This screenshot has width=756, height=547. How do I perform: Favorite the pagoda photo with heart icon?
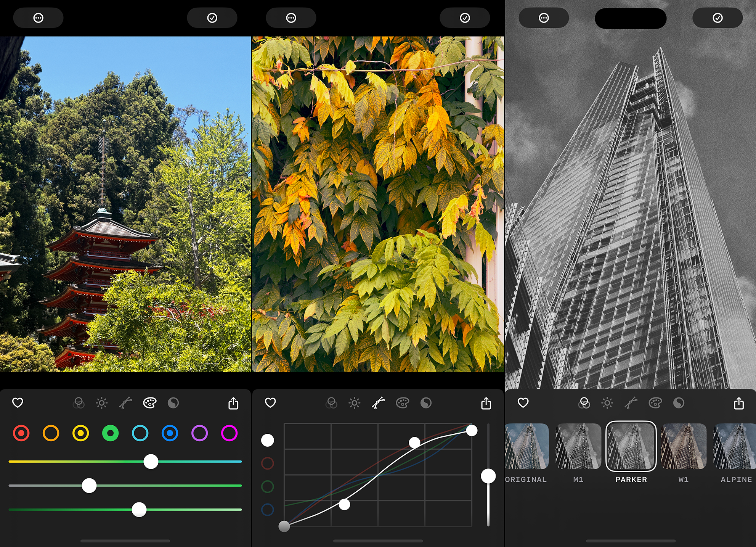point(18,403)
